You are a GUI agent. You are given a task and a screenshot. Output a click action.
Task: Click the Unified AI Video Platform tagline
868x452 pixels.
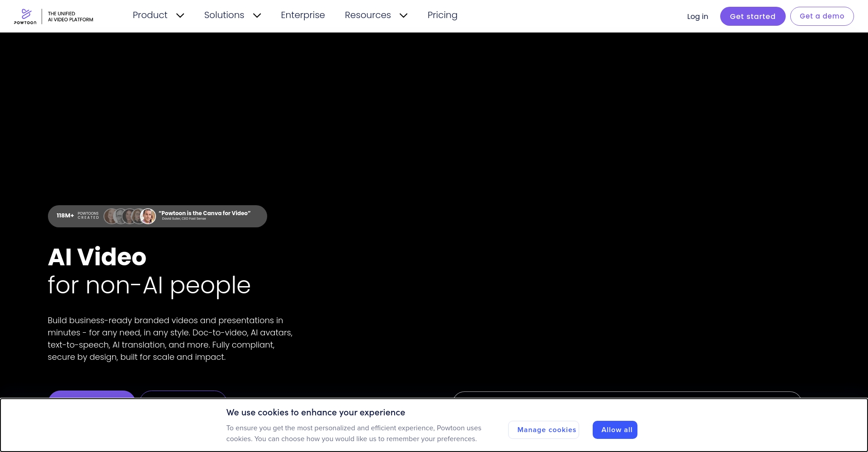click(71, 17)
